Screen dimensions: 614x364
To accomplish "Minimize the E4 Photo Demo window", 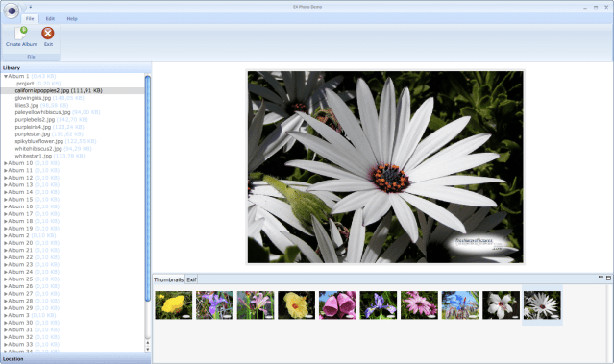I will coord(585,7).
